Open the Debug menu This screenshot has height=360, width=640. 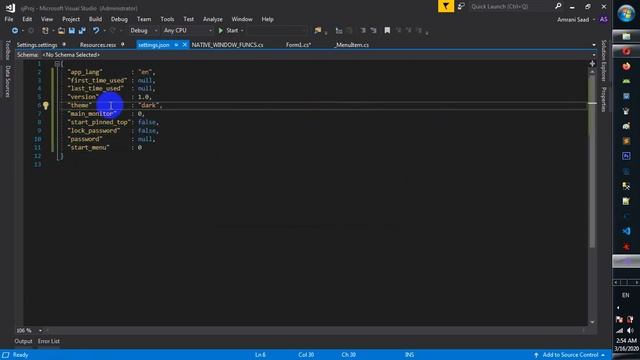pyautogui.click(x=119, y=19)
